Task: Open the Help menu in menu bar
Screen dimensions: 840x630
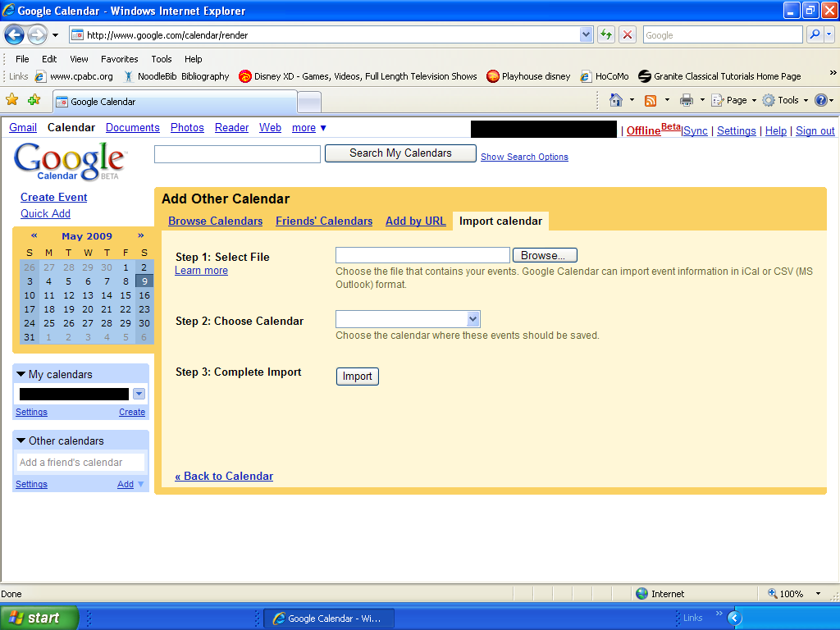Action: point(194,59)
